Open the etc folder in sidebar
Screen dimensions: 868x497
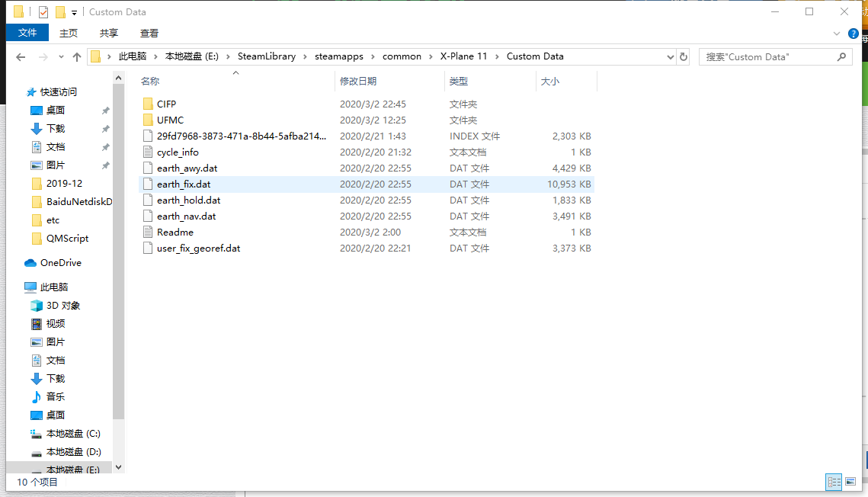[53, 220]
